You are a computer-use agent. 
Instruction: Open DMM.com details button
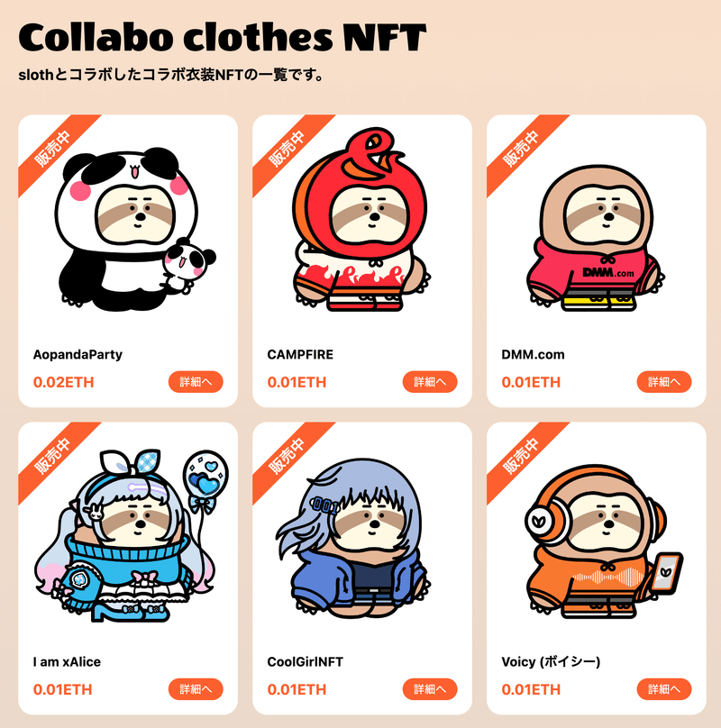pyautogui.click(x=664, y=382)
